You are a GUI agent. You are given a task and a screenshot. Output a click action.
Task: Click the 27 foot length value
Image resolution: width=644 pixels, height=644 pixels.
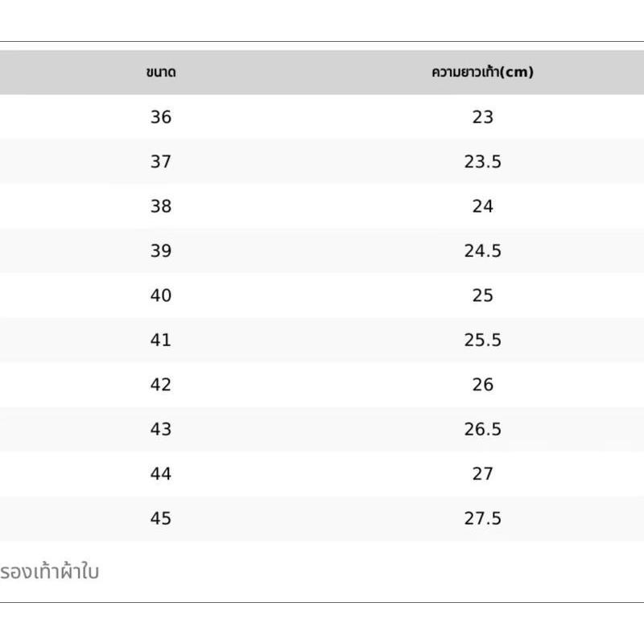[x=482, y=473]
